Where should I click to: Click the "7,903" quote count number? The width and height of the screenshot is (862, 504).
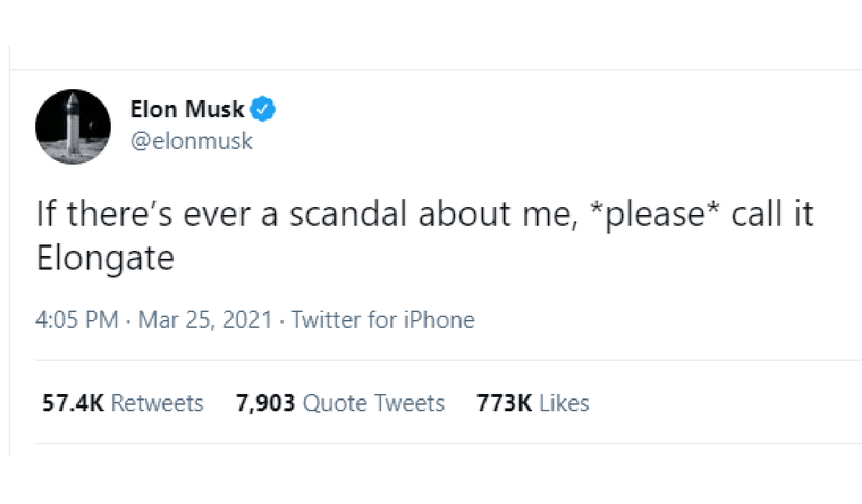click(x=265, y=403)
